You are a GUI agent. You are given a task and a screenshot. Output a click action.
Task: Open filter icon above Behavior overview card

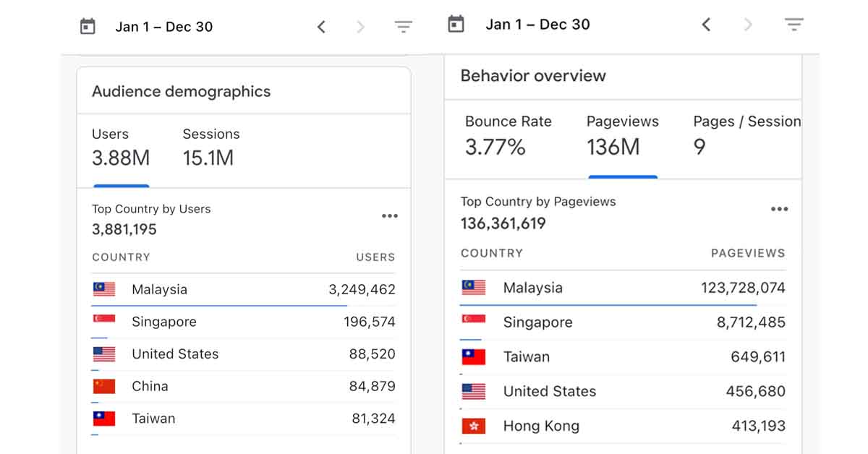[794, 25]
